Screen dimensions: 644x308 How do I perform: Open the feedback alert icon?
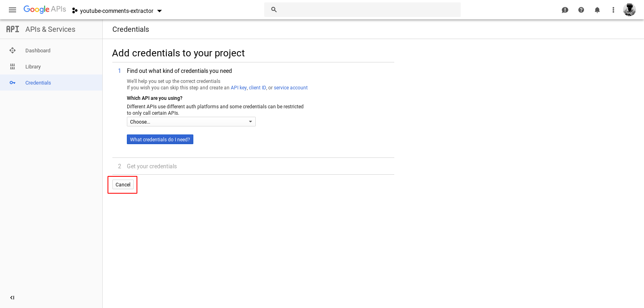coord(565,10)
